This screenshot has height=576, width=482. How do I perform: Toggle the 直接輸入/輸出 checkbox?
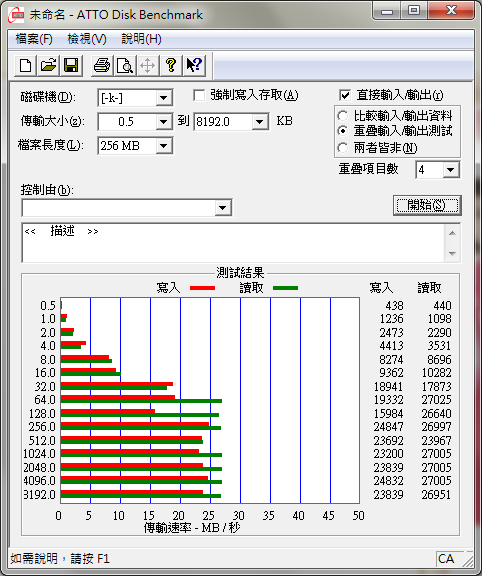coord(345,96)
